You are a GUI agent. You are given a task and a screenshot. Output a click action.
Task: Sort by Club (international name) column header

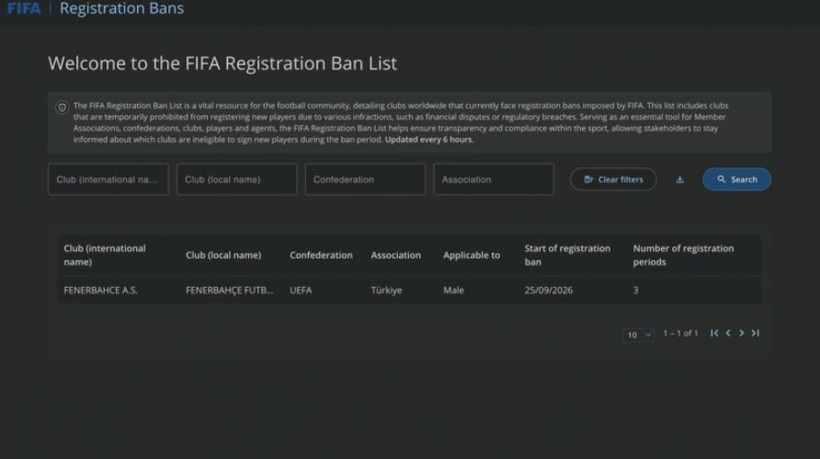point(105,255)
